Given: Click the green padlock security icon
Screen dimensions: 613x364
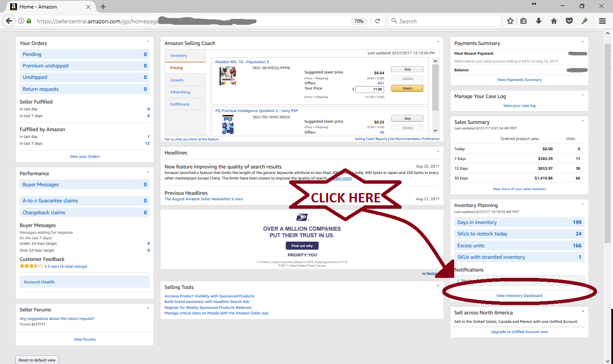Looking at the screenshot, I should [x=29, y=21].
